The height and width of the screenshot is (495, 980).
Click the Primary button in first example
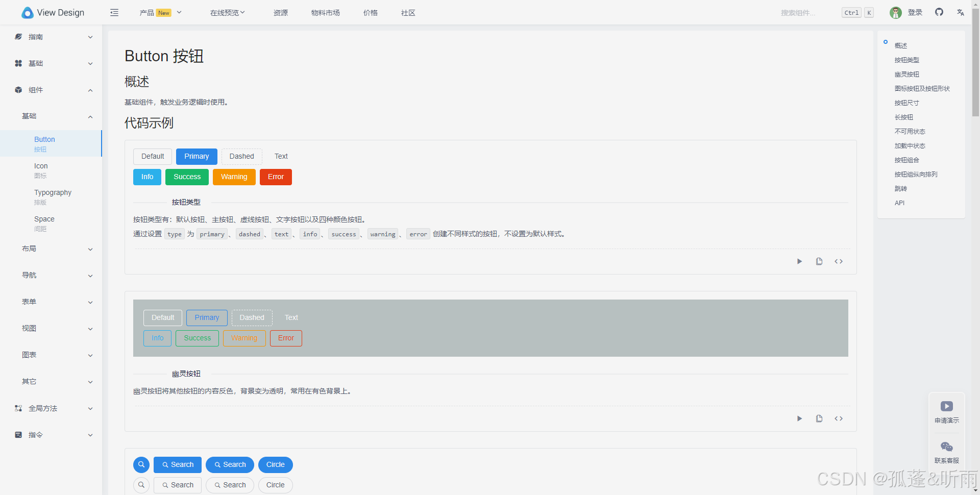click(x=197, y=157)
